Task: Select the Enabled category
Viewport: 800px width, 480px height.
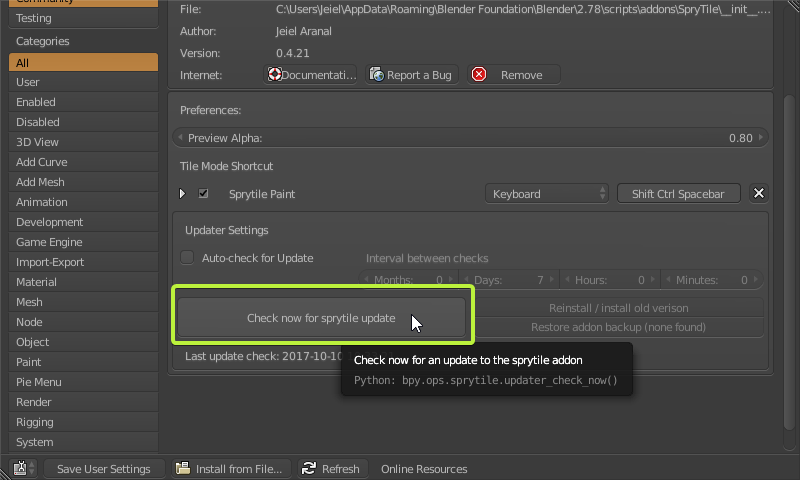Action: (83, 102)
